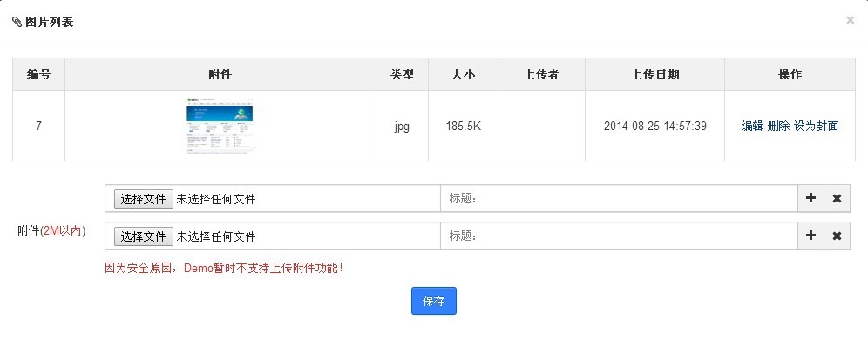Image resolution: width=868 pixels, height=349 pixels.
Task: Click the 上传日期 column header
Action: click(x=654, y=74)
